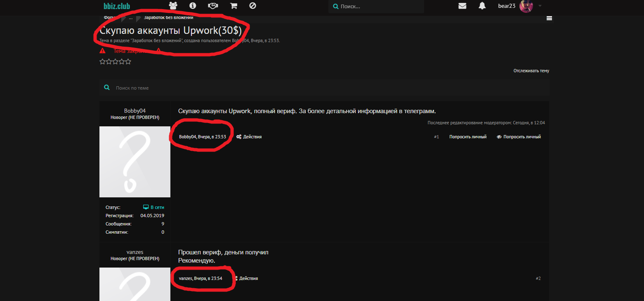Click the "Регистрация:" label
The image size is (644, 301).
(120, 216)
